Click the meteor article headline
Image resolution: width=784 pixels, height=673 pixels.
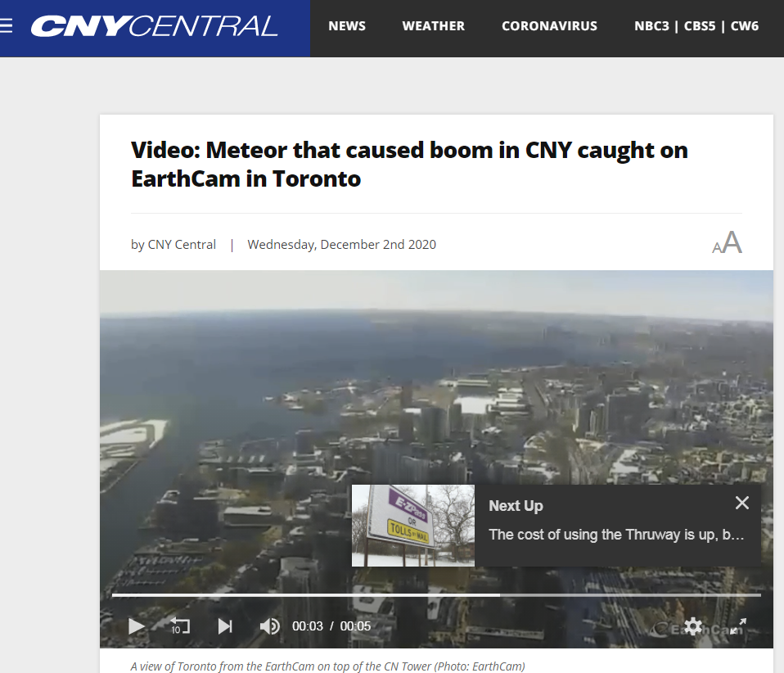(x=409, y=164)
